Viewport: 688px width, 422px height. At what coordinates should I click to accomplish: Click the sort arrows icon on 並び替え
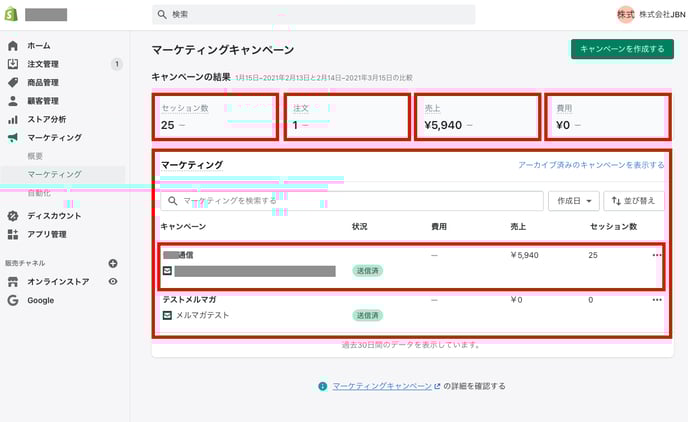pos(616,201)
